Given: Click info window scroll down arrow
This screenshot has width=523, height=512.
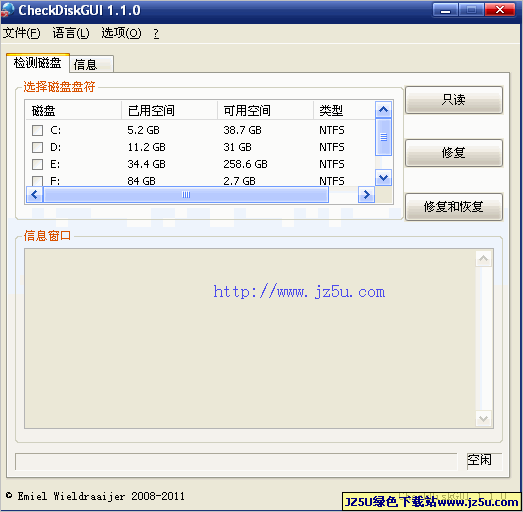Looking at the screenshot, I should pyautogui.click(x=483, y=418).
